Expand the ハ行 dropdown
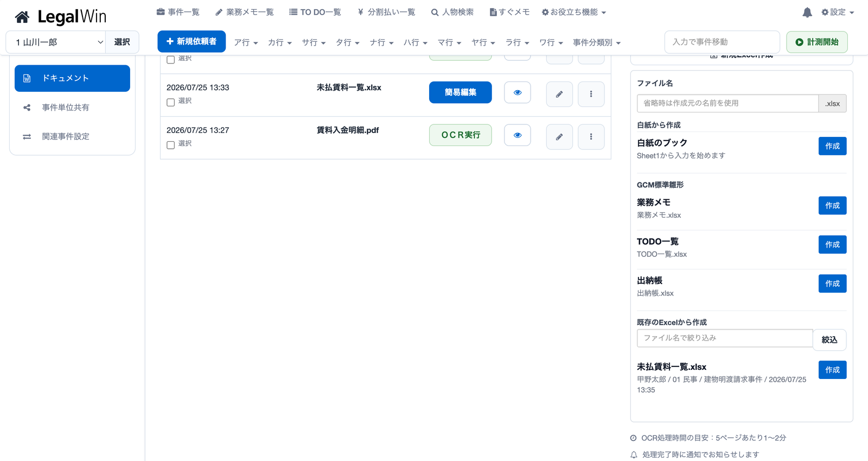The image size is (868, 461). click(x=416, y=42)
